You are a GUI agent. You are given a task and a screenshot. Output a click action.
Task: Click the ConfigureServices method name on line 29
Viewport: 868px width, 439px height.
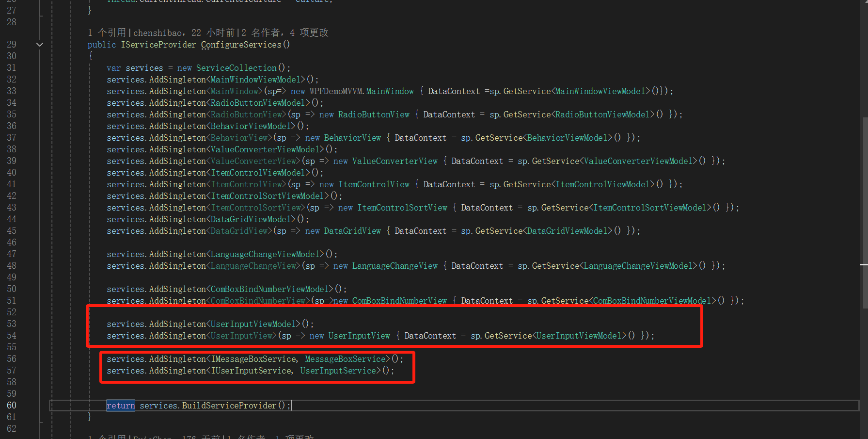[241, 45]
